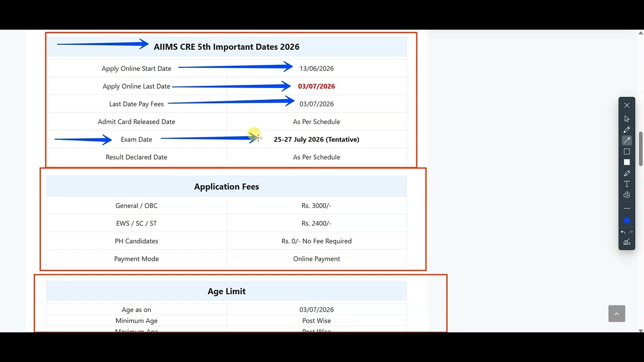Clear all annotations with broom icon
Viewport: 644px width, 362px height.
click(626, 242)
